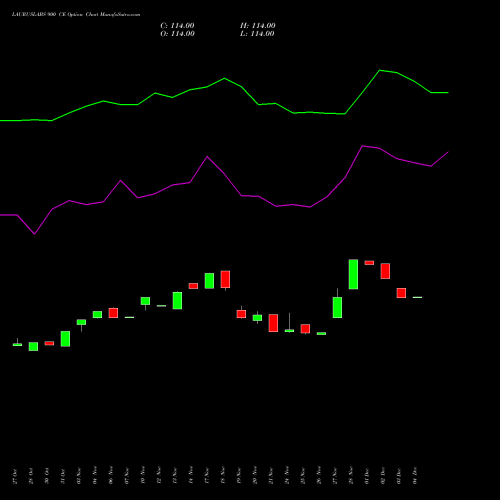This screenshot has width=500, height=500.
Task: Select the red candle for 21 Nov
Action: [x=273, y=323]
